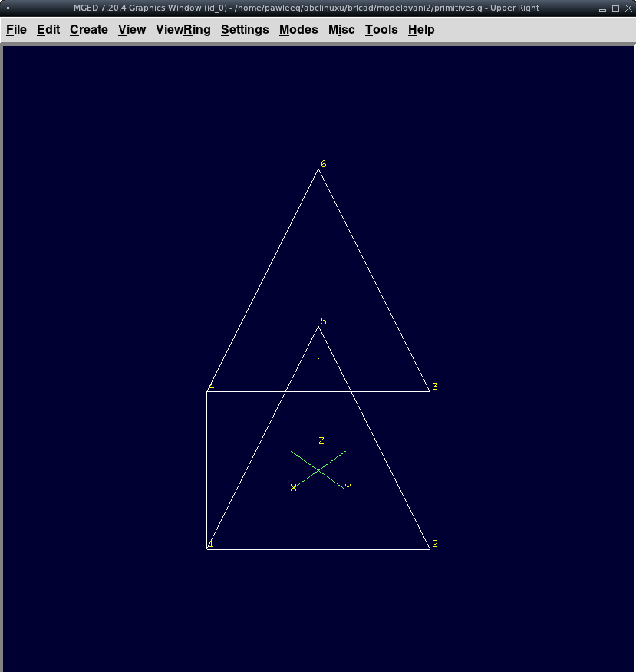
Task: Click the window menu dot in title bar
Action: 8,8
